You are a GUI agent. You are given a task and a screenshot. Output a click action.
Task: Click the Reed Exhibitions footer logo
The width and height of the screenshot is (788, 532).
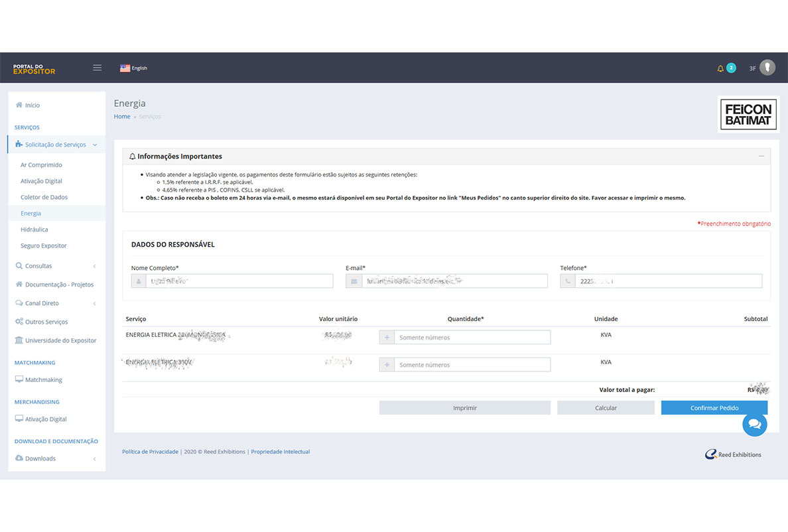[x=733, y=454]
